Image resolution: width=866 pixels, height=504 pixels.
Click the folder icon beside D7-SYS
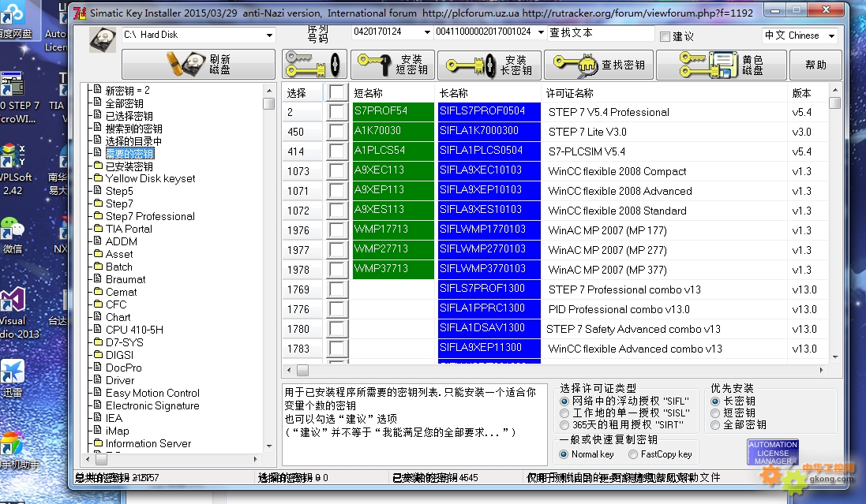tap(99, 342)
